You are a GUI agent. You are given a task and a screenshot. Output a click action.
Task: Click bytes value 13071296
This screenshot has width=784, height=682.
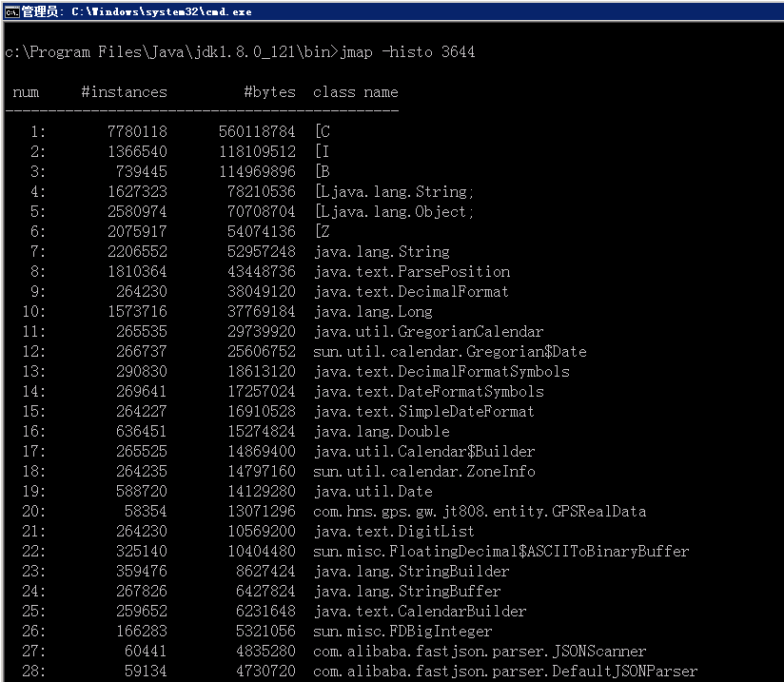262,512
